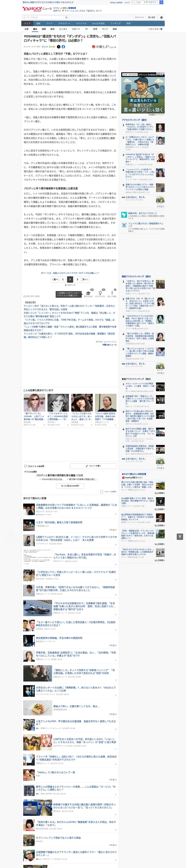Open 購入履歴 link
186x868 pixels.
click(152, 17)
